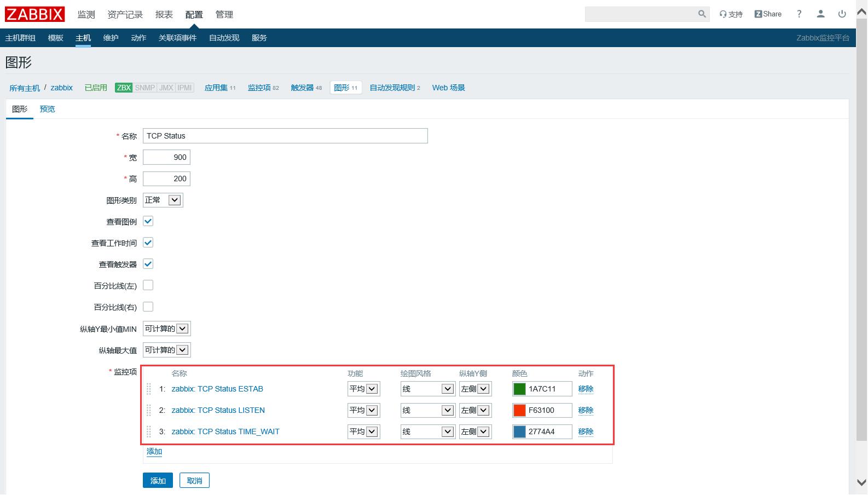Open blue 2774A4 color swatch

tap(519, 431)
